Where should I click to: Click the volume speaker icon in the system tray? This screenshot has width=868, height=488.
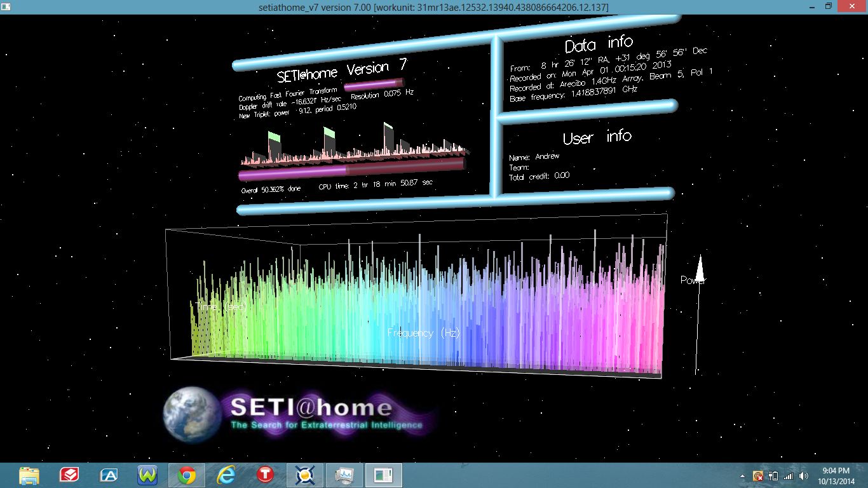click(803, 475)
